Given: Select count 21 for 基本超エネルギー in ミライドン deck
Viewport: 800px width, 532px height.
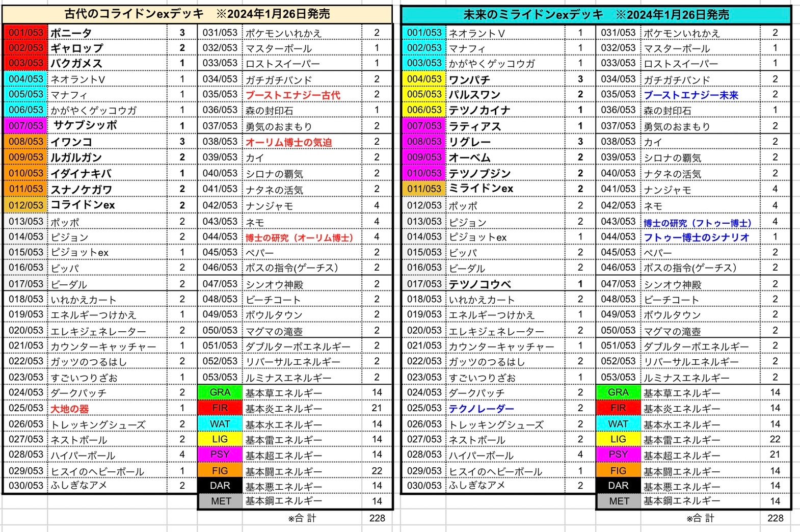Looking at the screenshot, I should pos(775,455).
